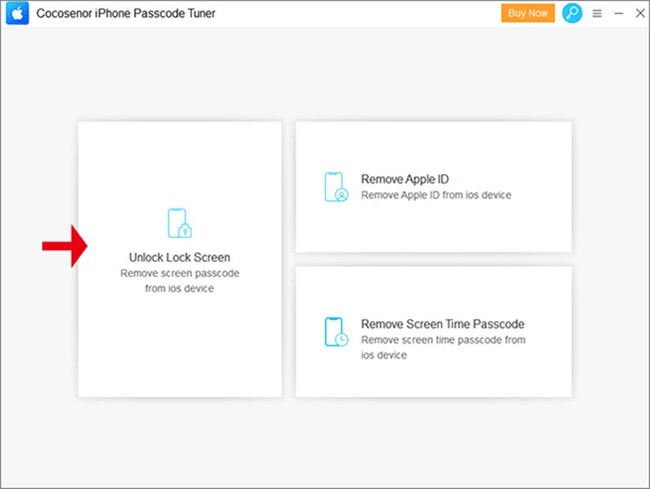Click the Unlock Lock Screen title
The height and width of the screenshot is (489, 650).
[x=179, y=257]
